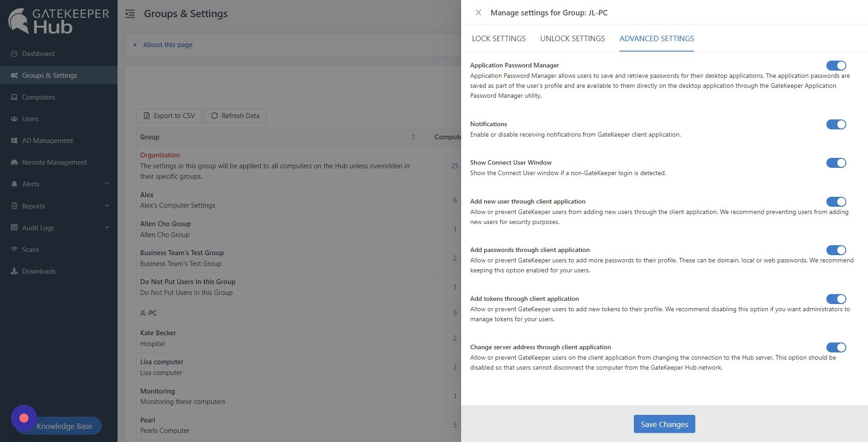Image resolution: width=868 pixels, height=442 pixels.
Task: Switch to the Unlock Settings tab
Action: pyautogui.click(x=572, y=38)
